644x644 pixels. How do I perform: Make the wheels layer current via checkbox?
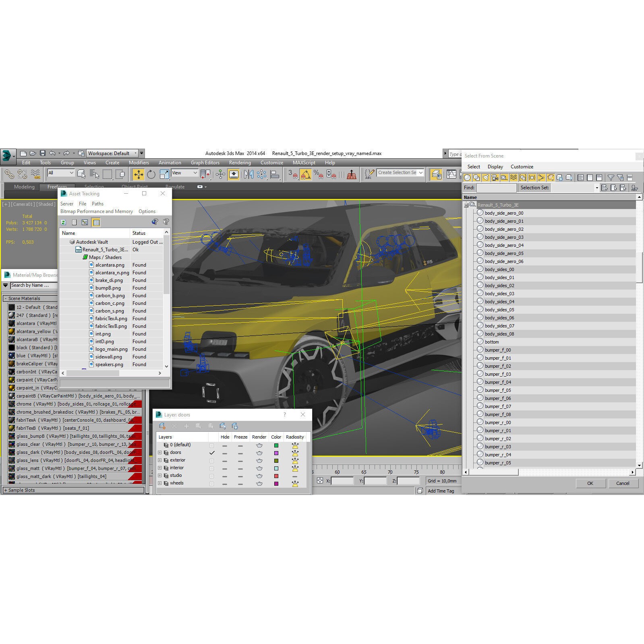click(x=212, y=484)
